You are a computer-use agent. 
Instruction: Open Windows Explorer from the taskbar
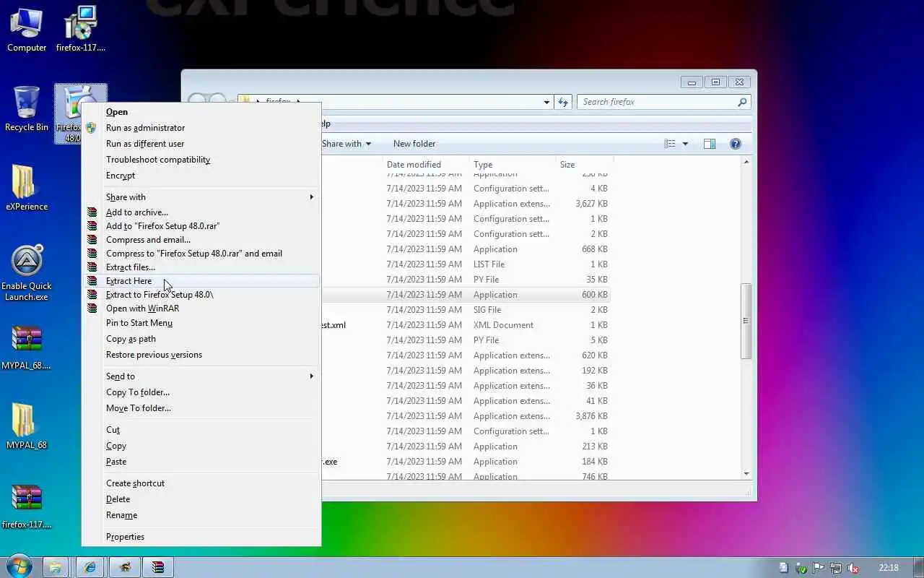(56, 567)
